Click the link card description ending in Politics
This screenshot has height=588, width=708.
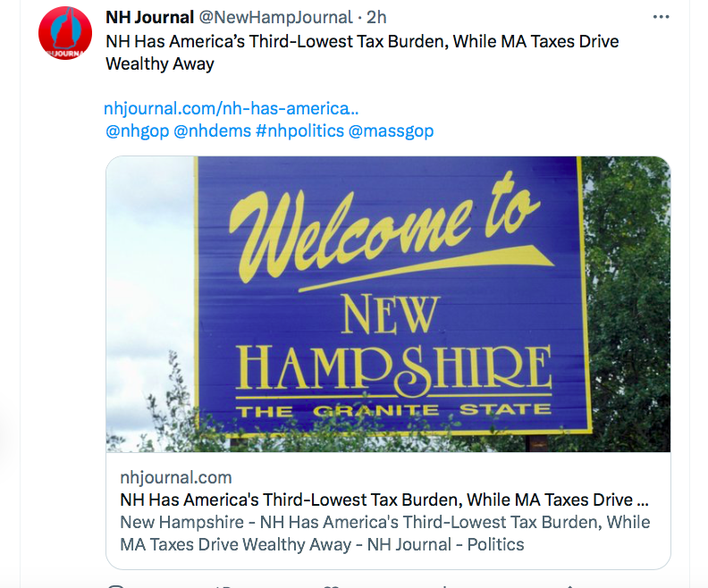[384, 533]
